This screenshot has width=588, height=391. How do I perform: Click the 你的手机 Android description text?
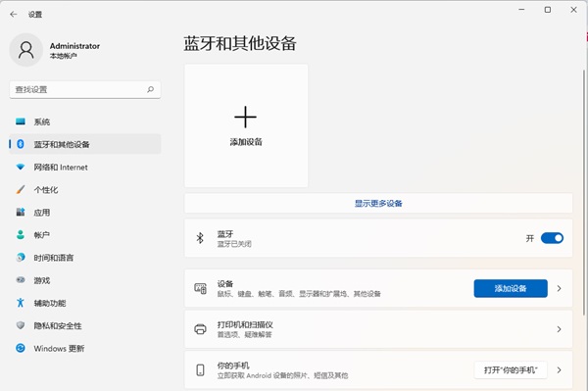pyautogui.click(x=282, y=375)
